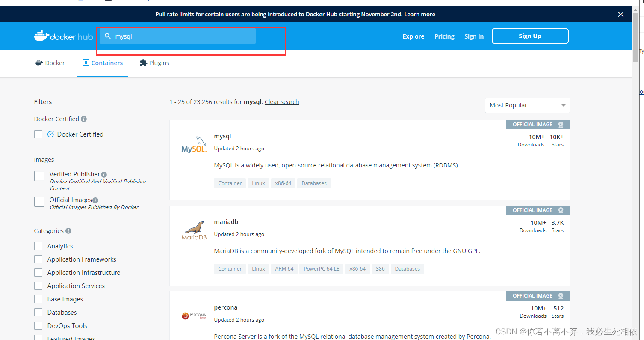The height and width of the screenshot is (340, 644).
Task: Click the mysql Official Image badge icon
Action: [561, 125]
